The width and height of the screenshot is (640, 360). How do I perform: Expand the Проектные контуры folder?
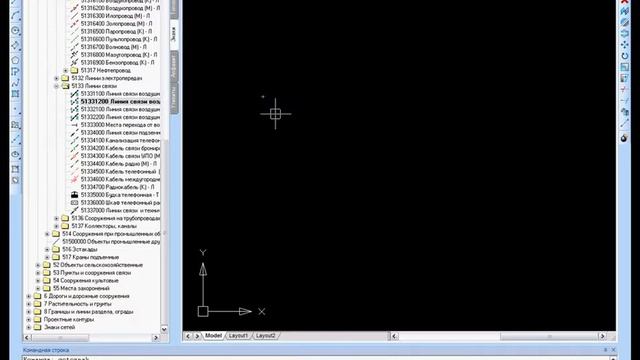(x=29, y=320)
